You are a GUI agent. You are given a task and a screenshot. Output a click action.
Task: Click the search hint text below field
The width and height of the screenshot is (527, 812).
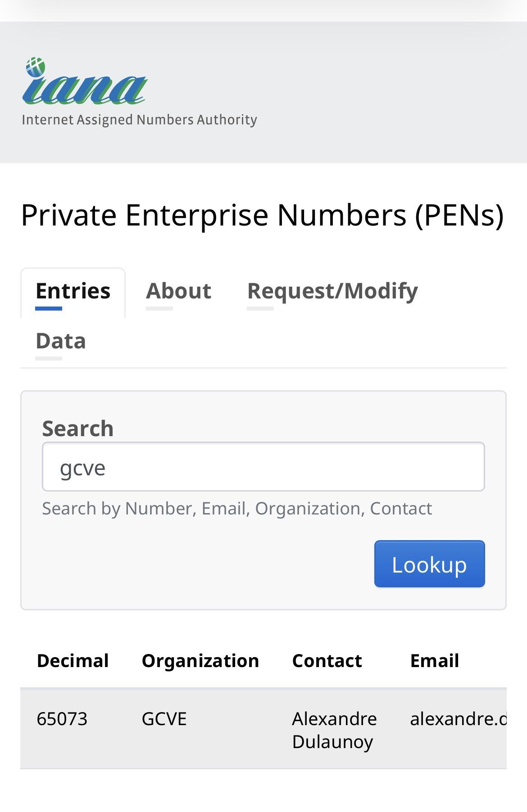point(237,509)
